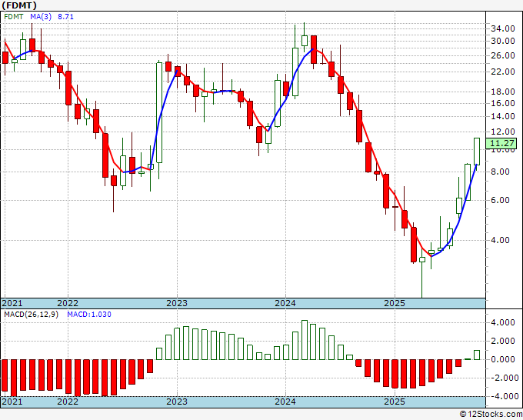Click the 26.00 price axis label
Screen dimensions: 523x420
pyautogui.click(x=503, y=55)
